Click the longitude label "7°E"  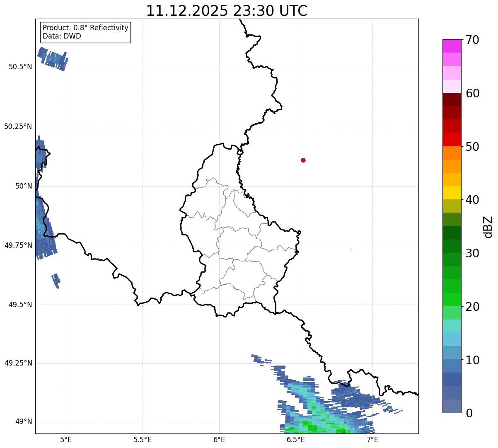click(x=373, y=439)
